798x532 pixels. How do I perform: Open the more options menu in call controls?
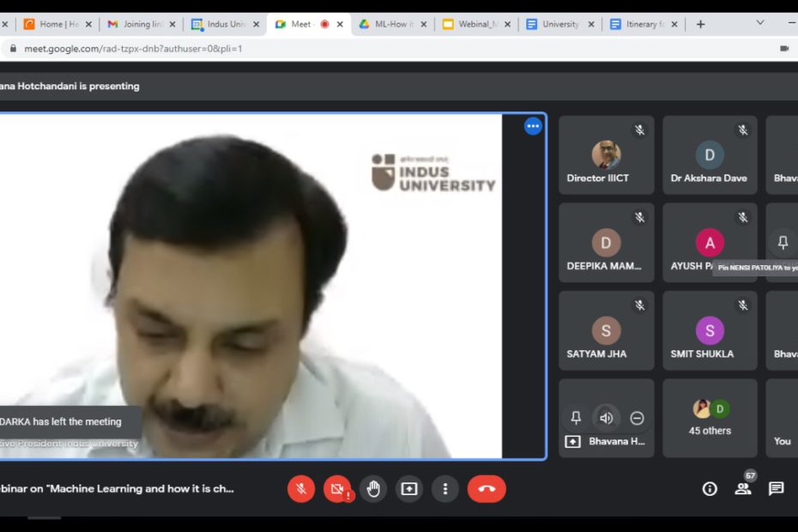tap(445, 488)
